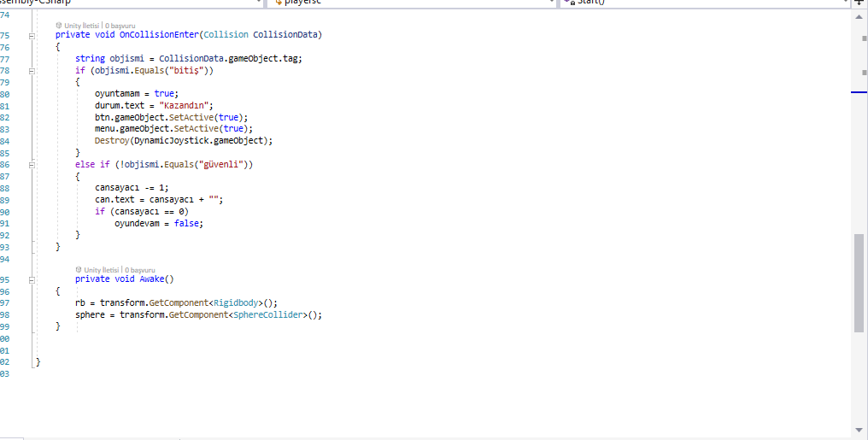868x440 pixels.
Task: Collapse the Awake method outline
Action: click(32, 279)
